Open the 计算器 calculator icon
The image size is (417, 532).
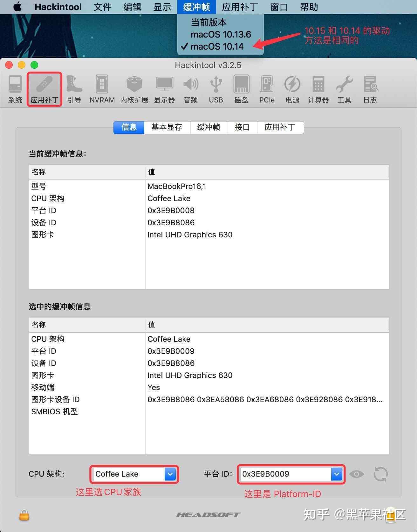point(318,89)
